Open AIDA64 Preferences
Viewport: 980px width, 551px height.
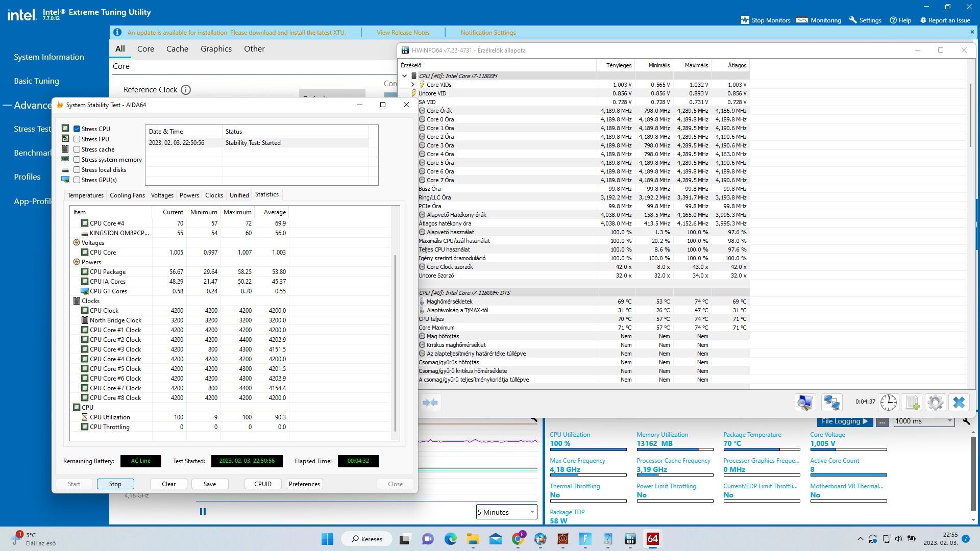[304, 484]
